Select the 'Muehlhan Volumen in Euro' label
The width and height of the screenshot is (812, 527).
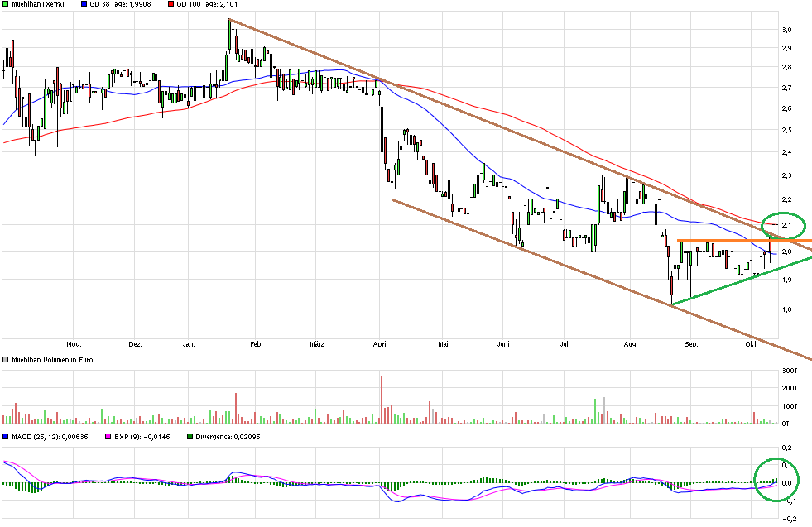[52, 360]
